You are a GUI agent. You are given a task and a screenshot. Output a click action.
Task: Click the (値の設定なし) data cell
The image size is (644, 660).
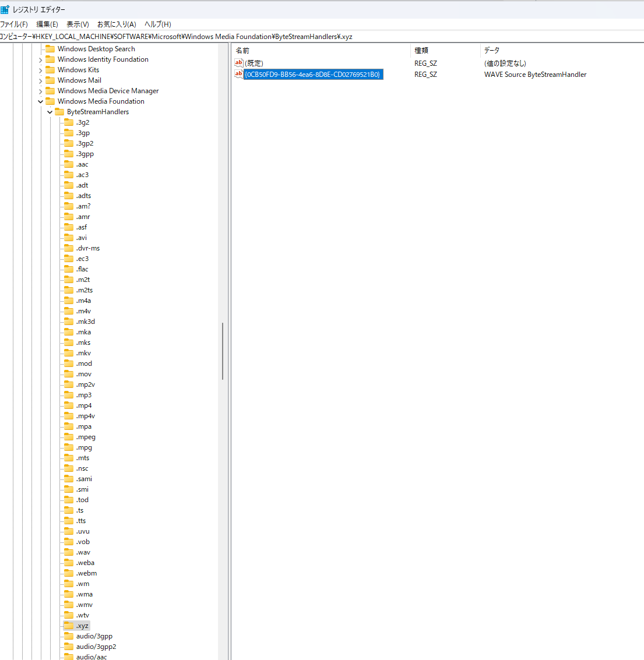point(505,63)
